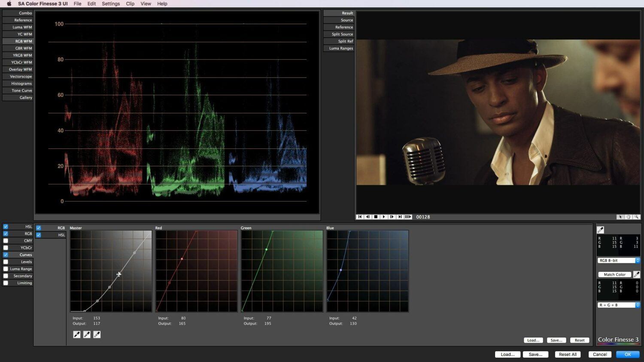
Task: Play the clip preview
Action: click(384, 217)
